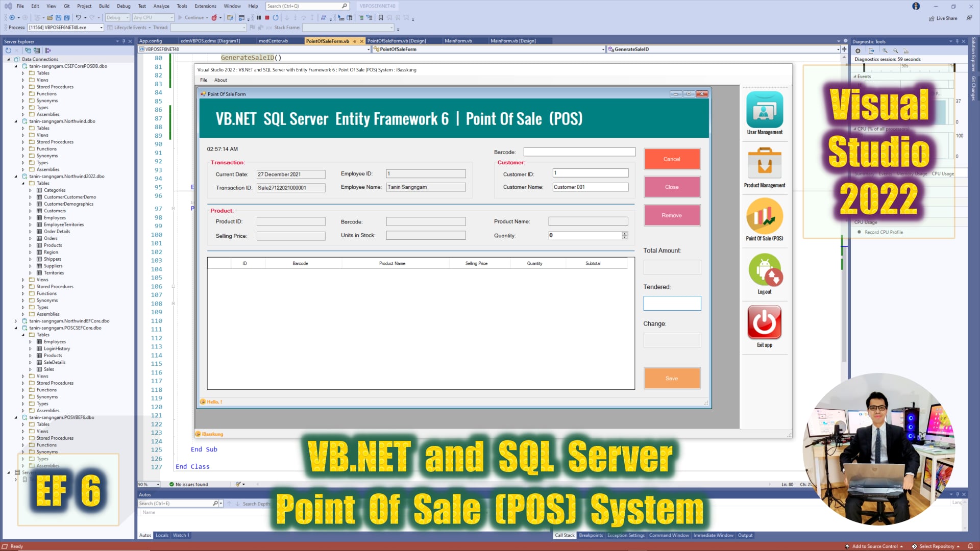Open the GenerateSaleID member dropdown
The image size is (980, 551).
tap(723, 49)
